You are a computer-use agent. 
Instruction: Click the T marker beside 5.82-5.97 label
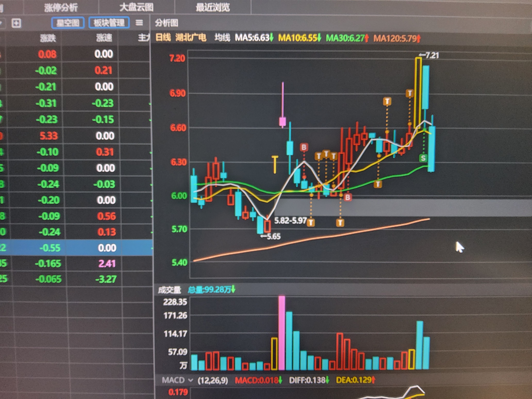[x=311, y=222]
